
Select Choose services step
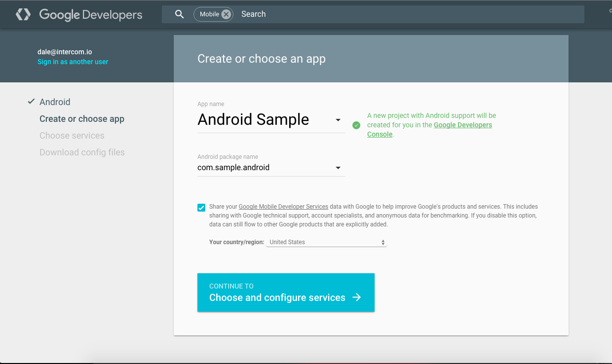pyautogui.click(x=72, y=136)
